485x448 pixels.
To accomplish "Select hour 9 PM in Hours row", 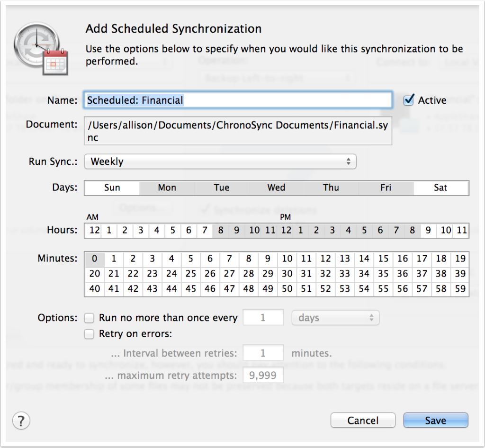I will click(428, 231).
